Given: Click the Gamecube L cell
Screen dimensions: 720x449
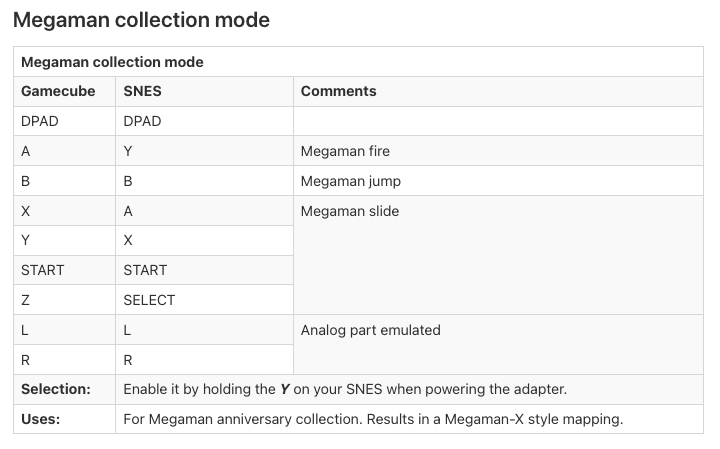Looking at the screenshot, I should pyautogui.click(x=64, y=330).
